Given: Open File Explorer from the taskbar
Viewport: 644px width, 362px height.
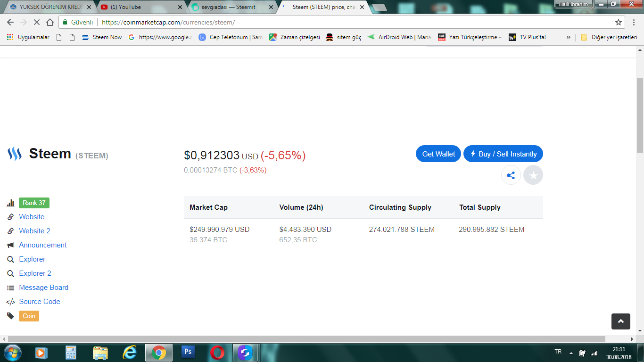Looking at the screenshot, I should pyautogui.click(x=100, y=352).
